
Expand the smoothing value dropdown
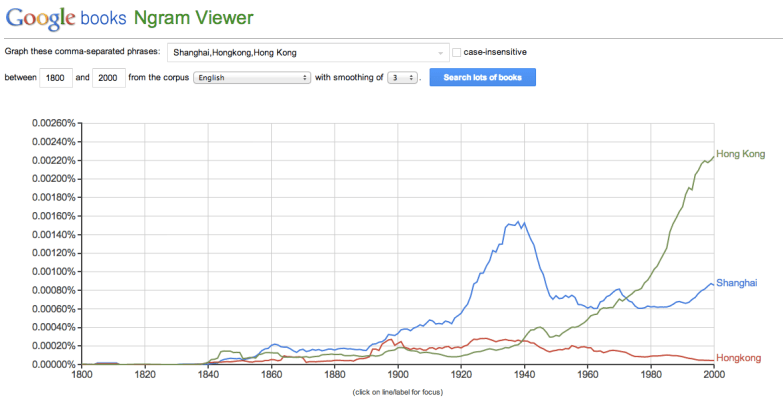[404, 77]
